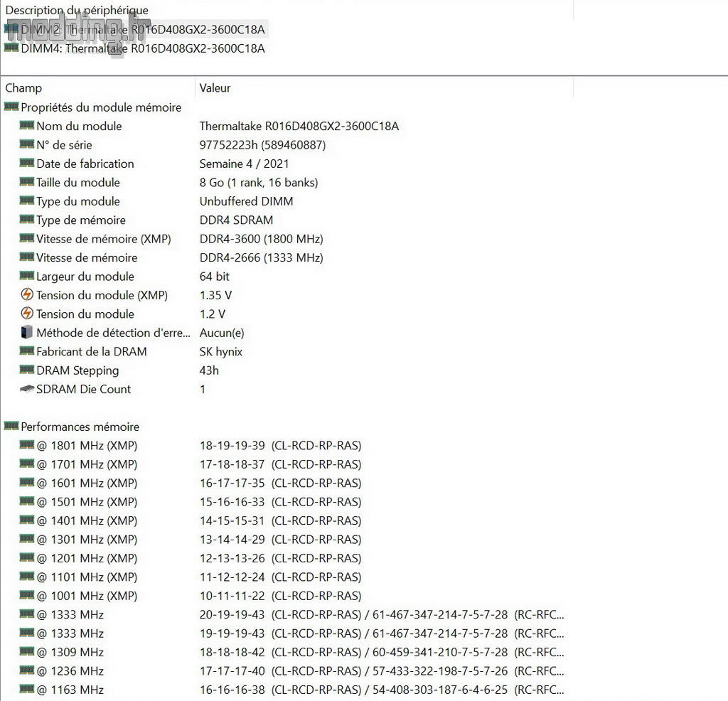Select the DDR4 SDRAM value
The height and width of the screenshot is (701, 728).
click(x=236, y=220)
